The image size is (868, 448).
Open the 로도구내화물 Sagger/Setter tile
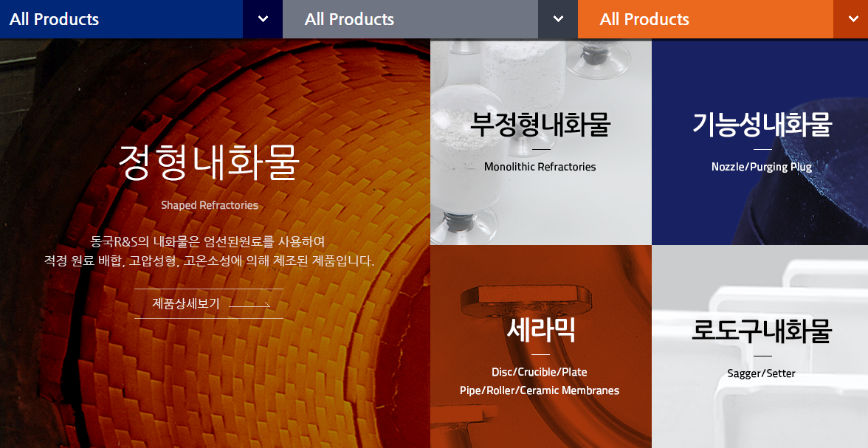click(760, 346)
